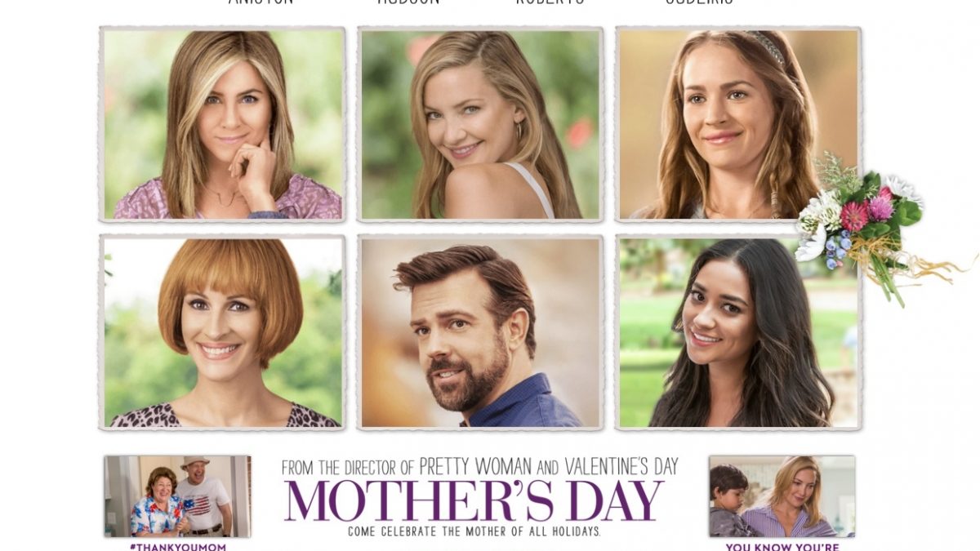Click the woman with the orange bob haircut
The width and height of the screenshot is (980, 551).
point(222,332)
